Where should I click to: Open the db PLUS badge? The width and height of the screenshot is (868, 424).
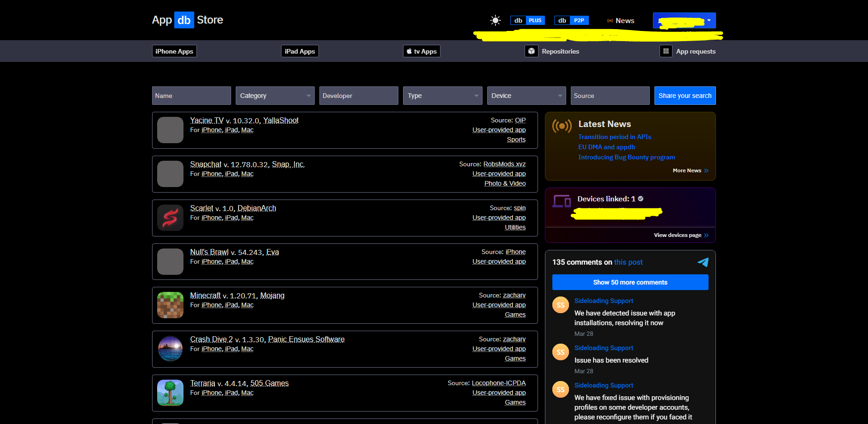527,20
